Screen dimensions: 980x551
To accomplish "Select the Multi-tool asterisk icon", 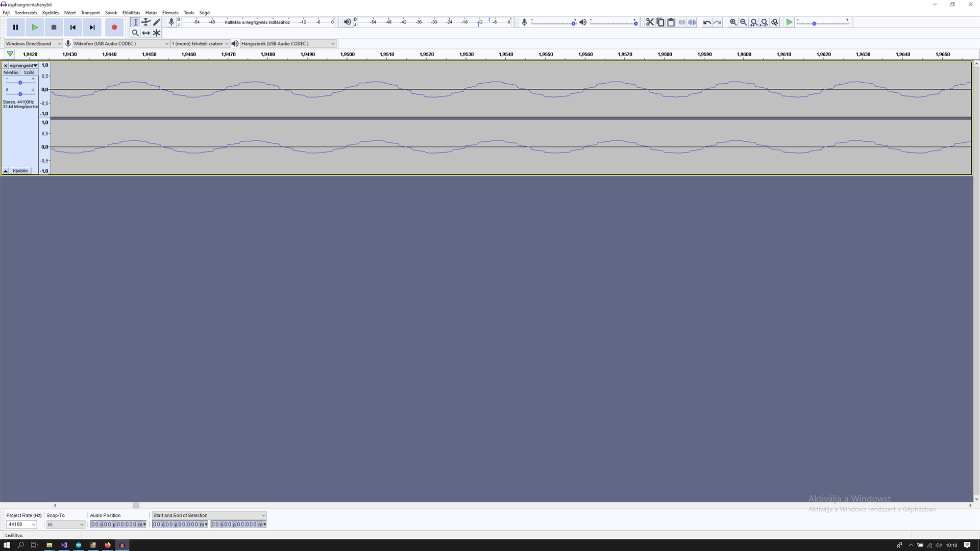I will [157, 33].
